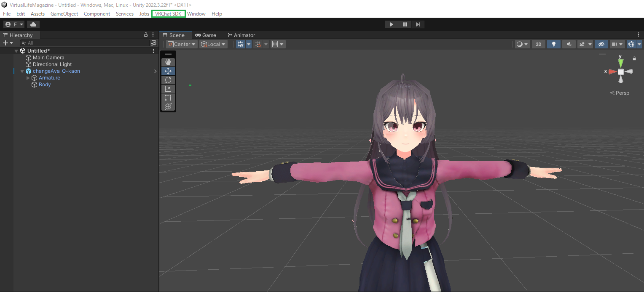Open the File menu
Image resolution: width=644 pixels, height=292 pixels.
pyautogui.click(x=7, y=14)
